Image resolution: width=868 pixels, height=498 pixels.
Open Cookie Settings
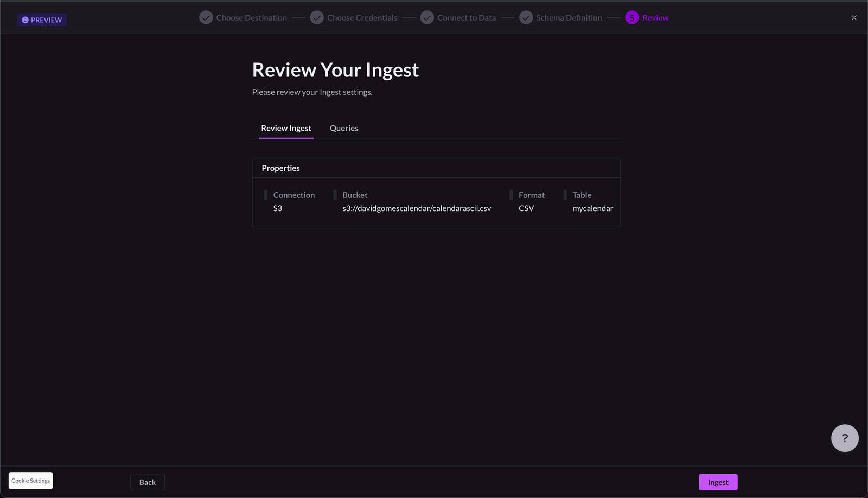30,480
